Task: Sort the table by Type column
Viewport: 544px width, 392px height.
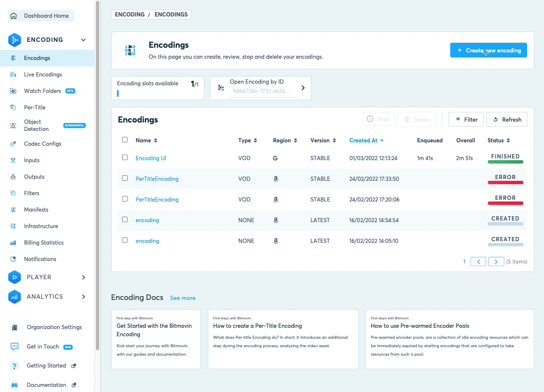Action: click(x=248, y=140)
